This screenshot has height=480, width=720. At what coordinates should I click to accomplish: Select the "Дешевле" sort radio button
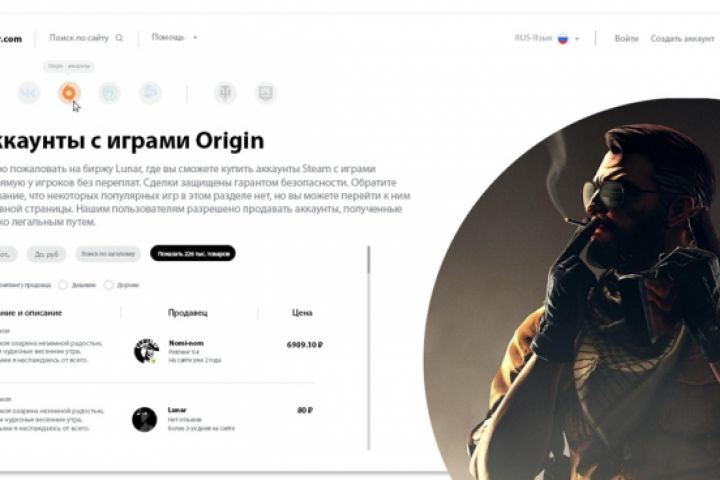tap(63, 285)
